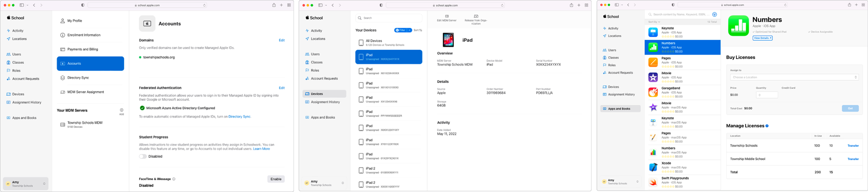Transfer licenses from Township Middle School
The height and width of the screenshot is (192, 868).
[853, 159]
